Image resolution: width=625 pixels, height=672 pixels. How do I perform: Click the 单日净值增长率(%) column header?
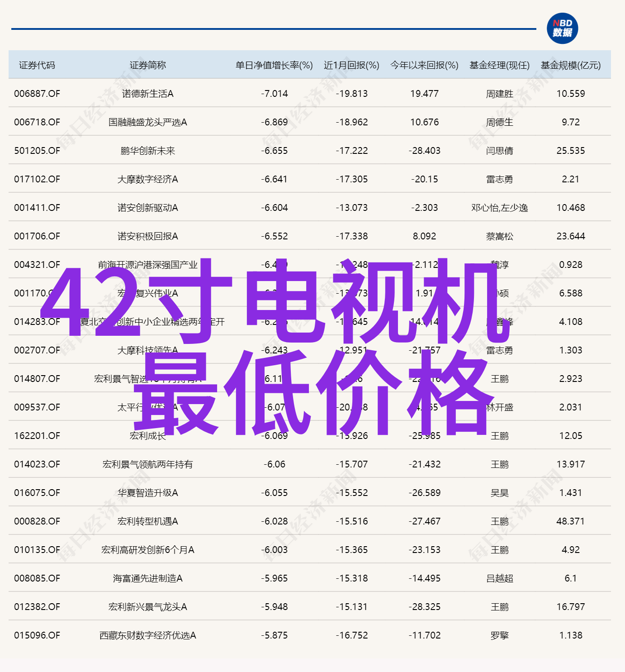point(274,65)
